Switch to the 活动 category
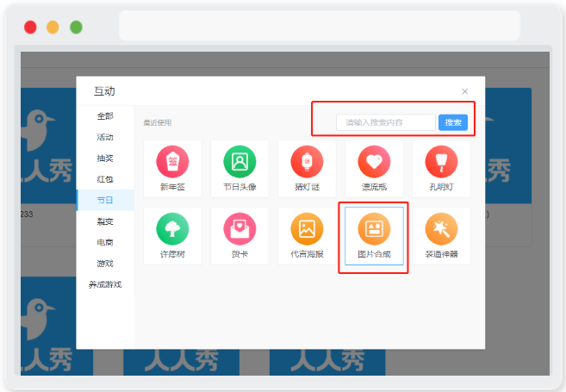The image size is (566, 392). [105, 137]
